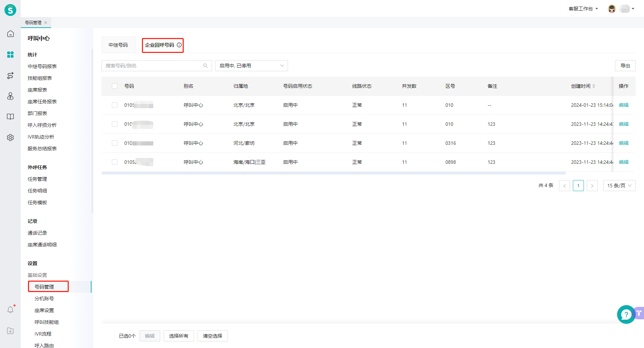Click the 选择所有 button
The image size is (644, 348).
(x=179, y=336)
